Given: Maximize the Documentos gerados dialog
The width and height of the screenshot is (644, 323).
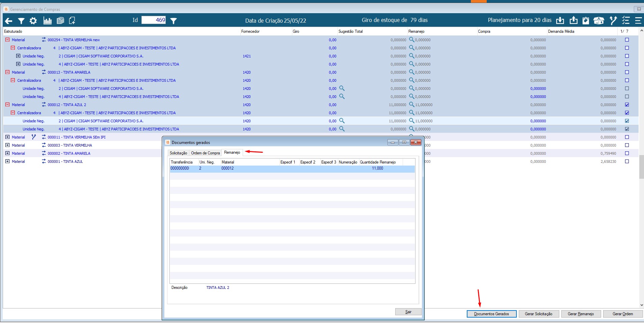Looking at the screenshot, I should 404,142.
